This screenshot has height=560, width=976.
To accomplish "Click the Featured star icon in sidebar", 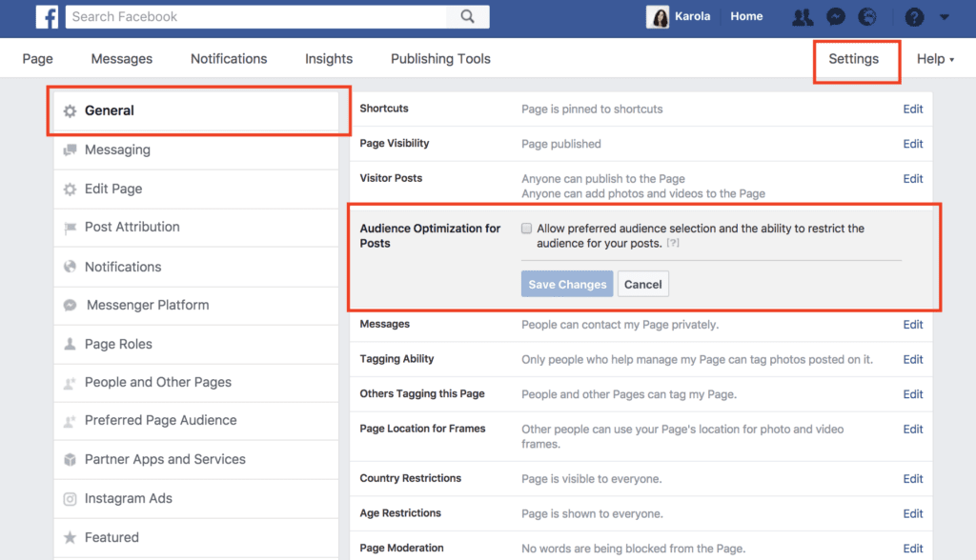I will 69,537.
